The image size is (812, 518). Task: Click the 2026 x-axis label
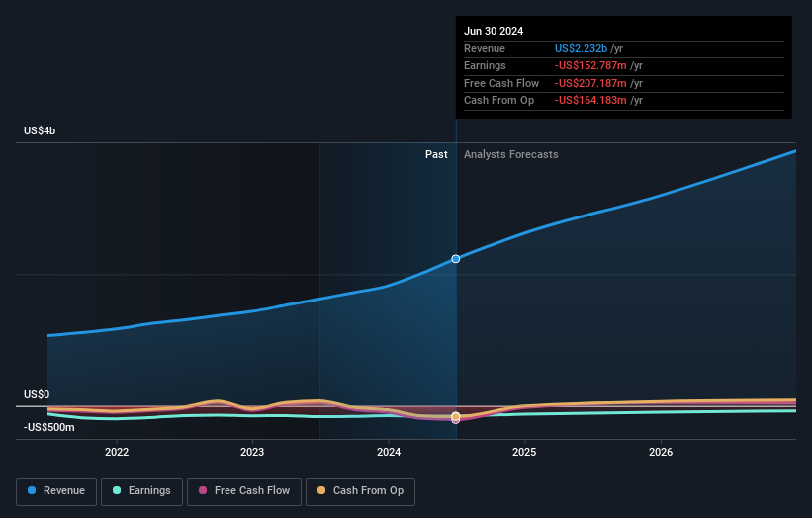[661, 453]
